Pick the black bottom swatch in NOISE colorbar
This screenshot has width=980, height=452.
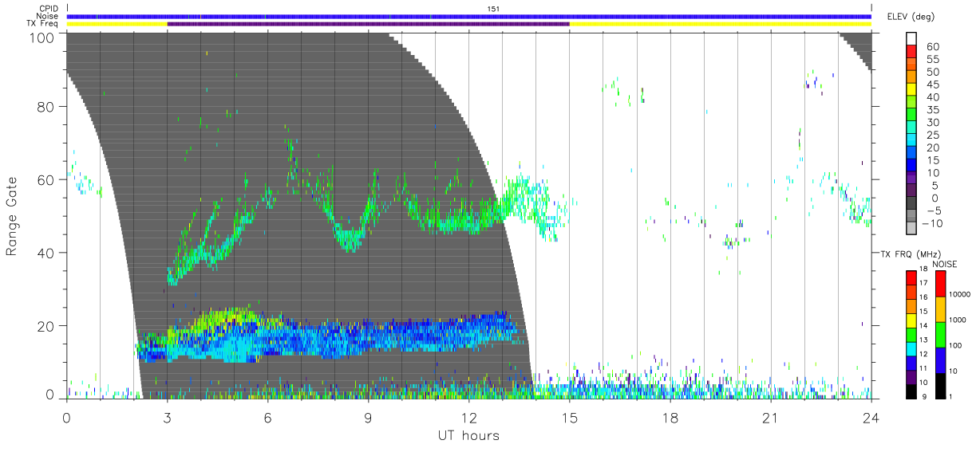click(940, 384)
